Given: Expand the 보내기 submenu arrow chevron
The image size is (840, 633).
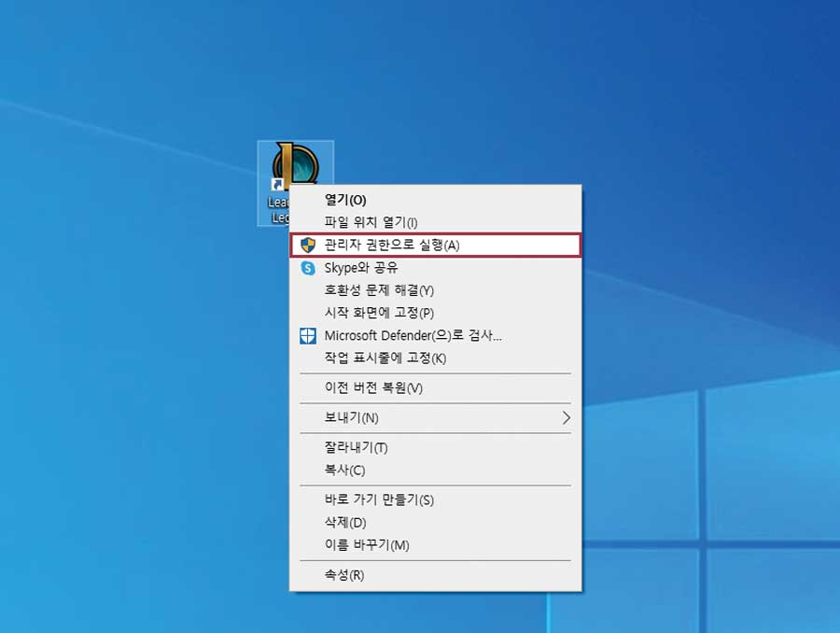Looking at the screenshot, I should (x=567, y=418).
